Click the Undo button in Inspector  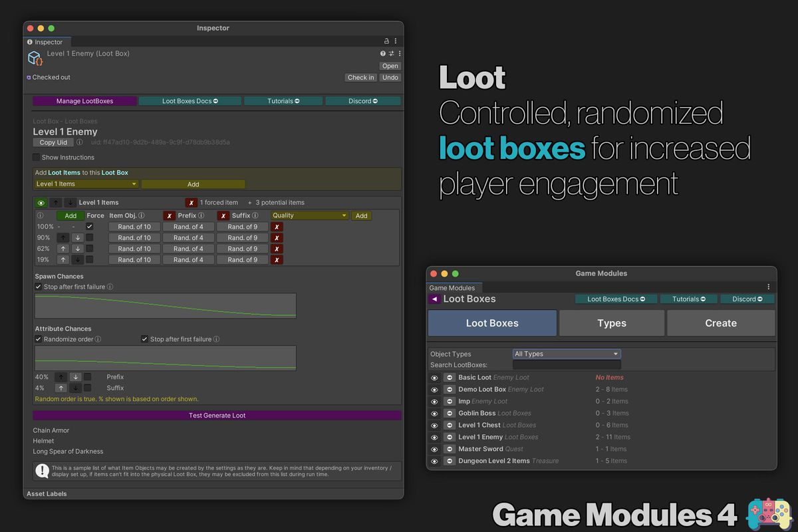390,77
